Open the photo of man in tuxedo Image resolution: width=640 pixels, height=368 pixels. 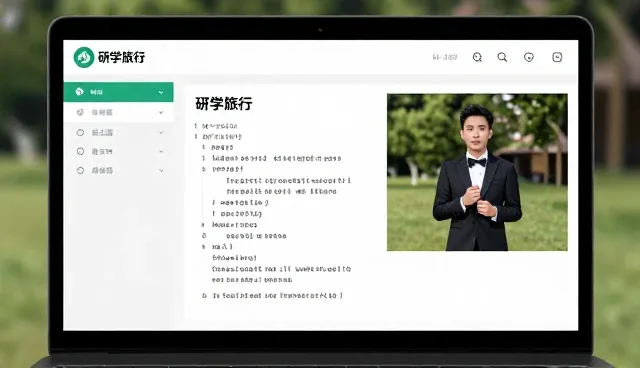tap(477, 172)
